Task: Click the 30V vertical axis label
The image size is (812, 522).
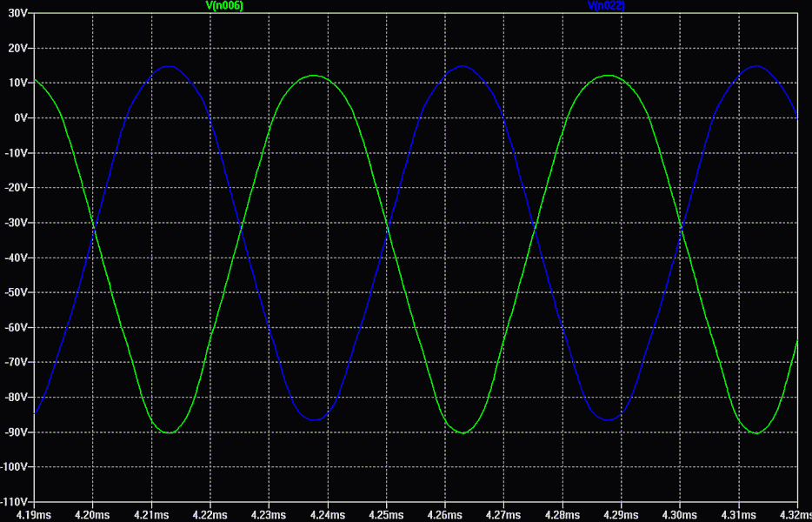Action: tap(18, 13)
